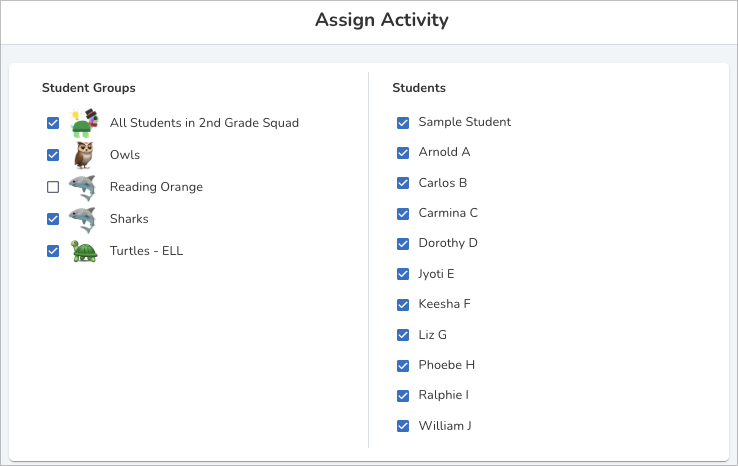Click the Sharks group shark icon

tap(83, 219)
